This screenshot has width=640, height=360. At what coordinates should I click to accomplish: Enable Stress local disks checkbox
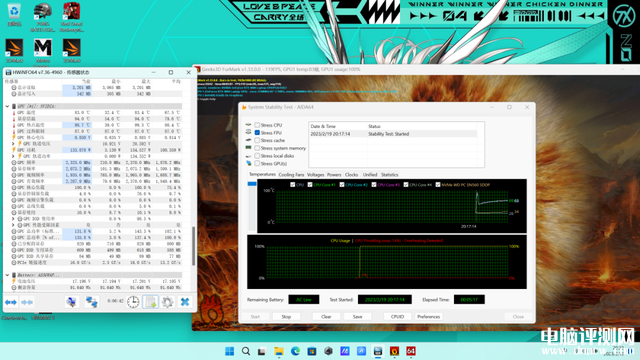click(x=257, y=156)
